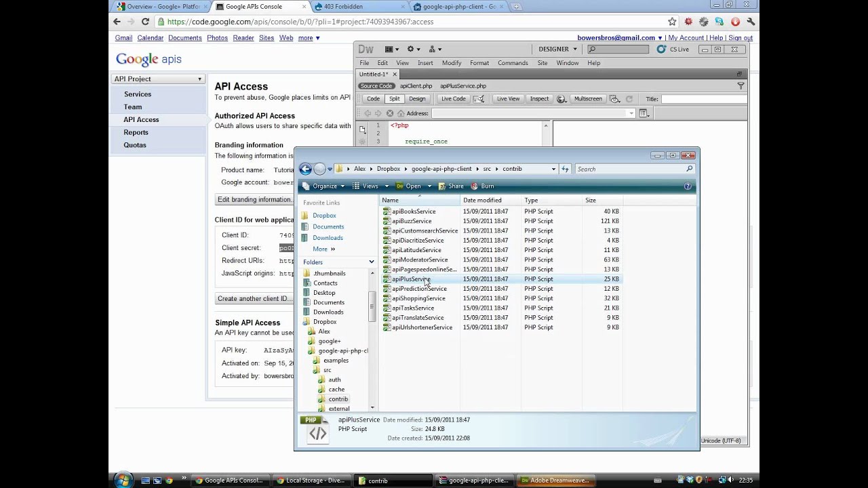
Task: Open the API Project dropdown
Action: tap(158, 79)
